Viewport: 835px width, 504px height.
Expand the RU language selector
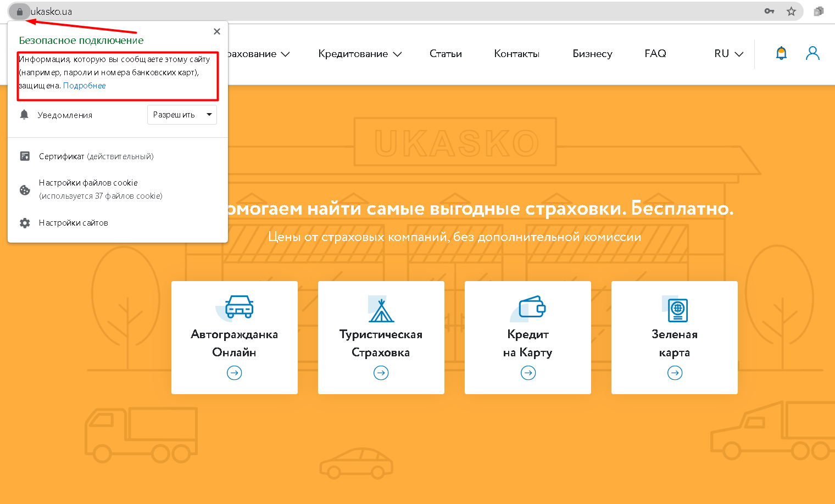(728, 54)
